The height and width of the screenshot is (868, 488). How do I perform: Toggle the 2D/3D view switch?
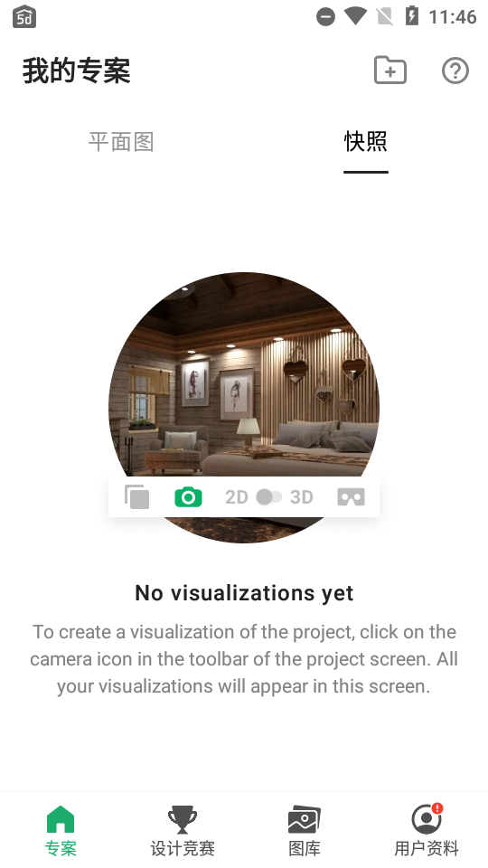click(269, 497)
